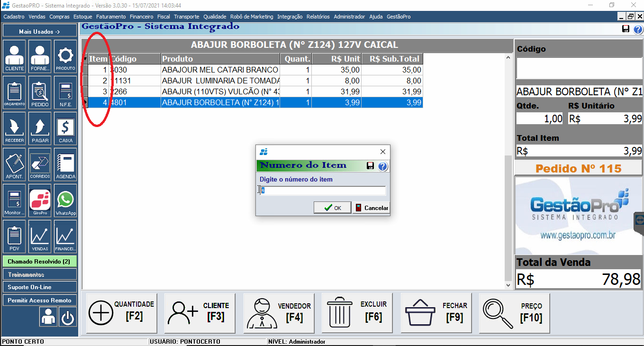
Task: Click the PREÇO [F10] search button
Action: point(515,313)
